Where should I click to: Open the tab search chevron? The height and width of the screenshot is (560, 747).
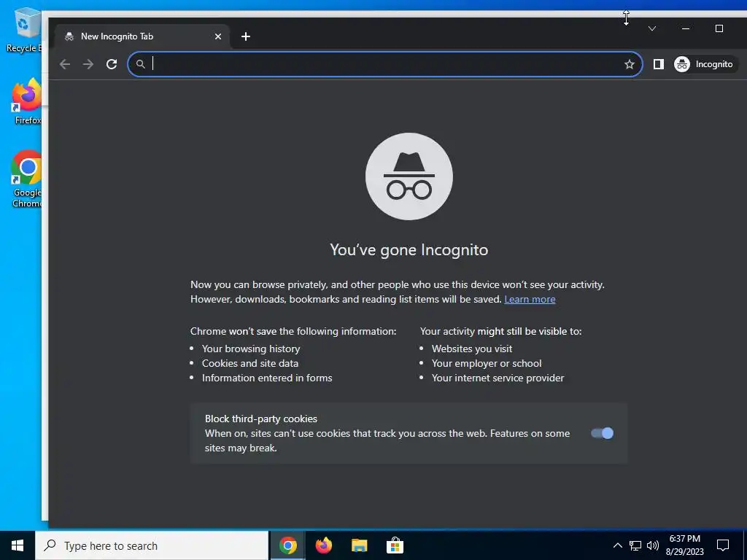tap(652, 28)
